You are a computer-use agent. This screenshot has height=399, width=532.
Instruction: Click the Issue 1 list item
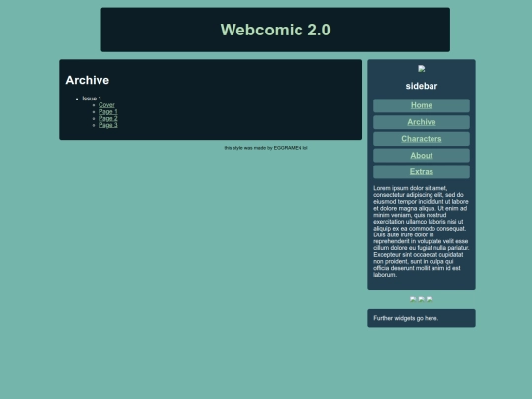point(92,99)
